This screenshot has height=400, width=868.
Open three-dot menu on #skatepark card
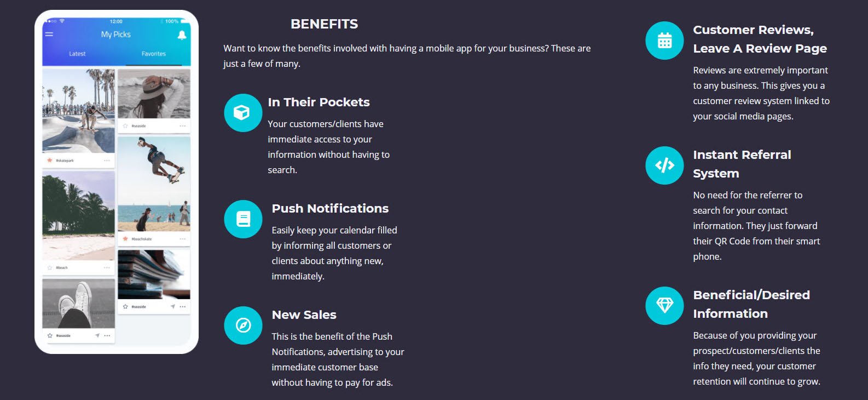point(107,161)
